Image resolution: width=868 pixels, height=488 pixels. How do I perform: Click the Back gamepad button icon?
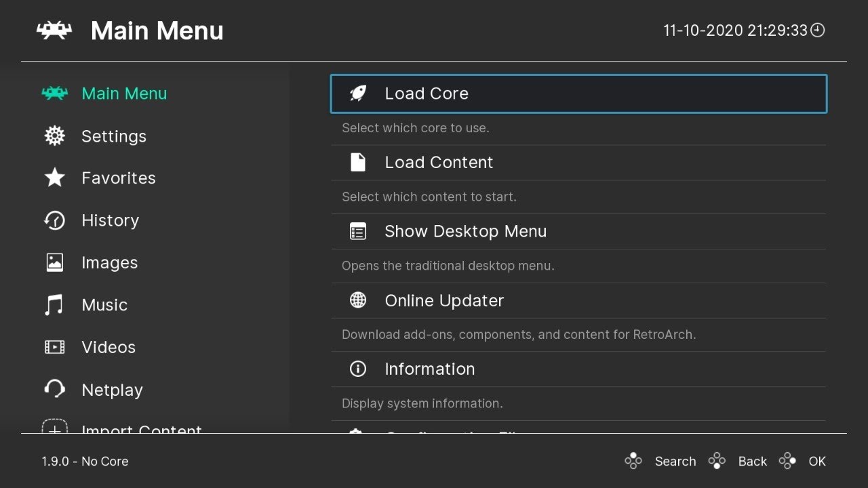(x=717, y=461)
